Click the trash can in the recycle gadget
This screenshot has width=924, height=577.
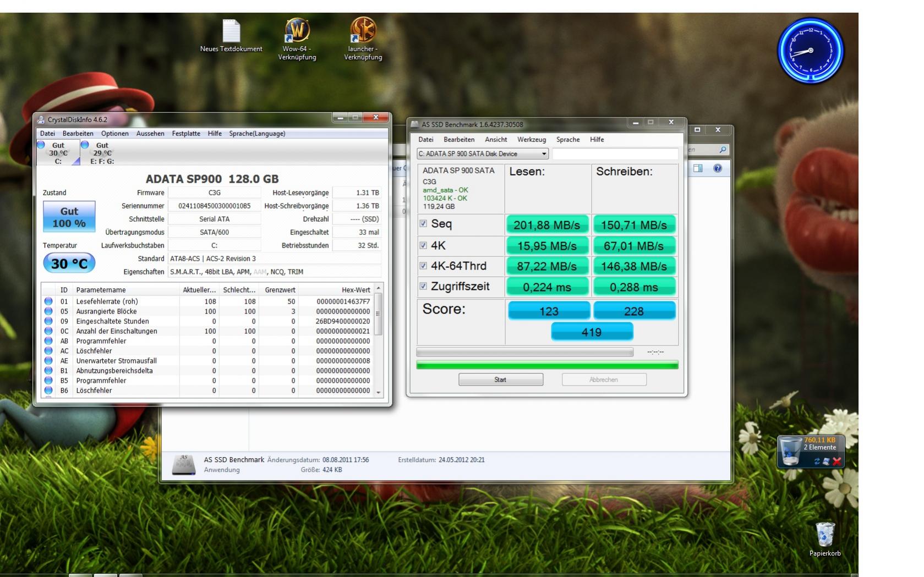[791, 451]
